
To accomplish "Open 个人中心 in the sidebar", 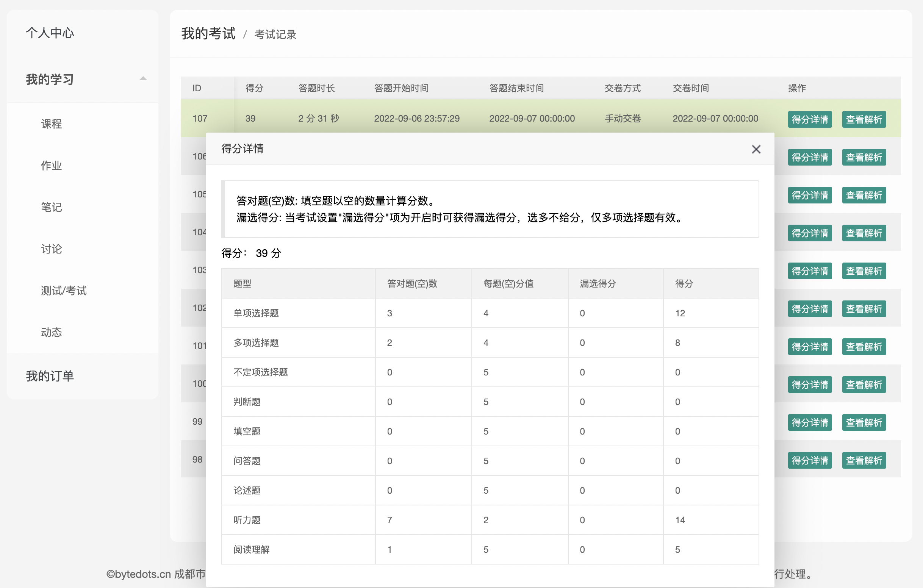I will point(50,33).
